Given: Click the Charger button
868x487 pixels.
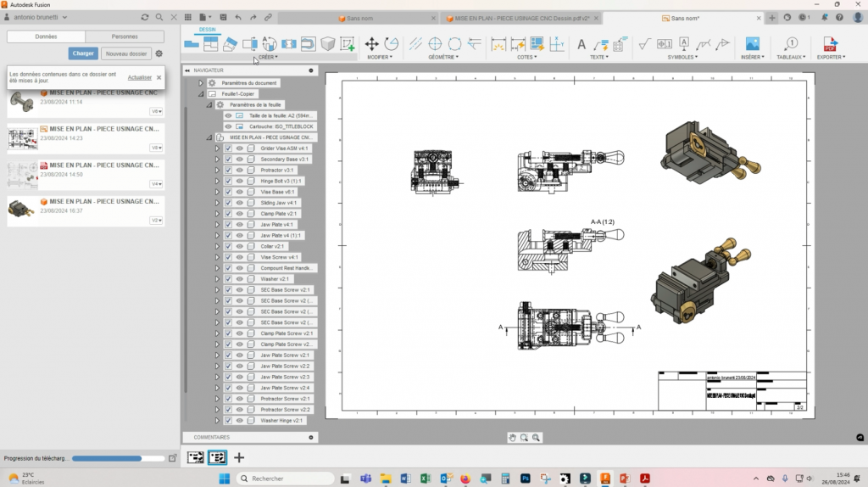Looking at the screenshot, I should (x=83, y=53).
